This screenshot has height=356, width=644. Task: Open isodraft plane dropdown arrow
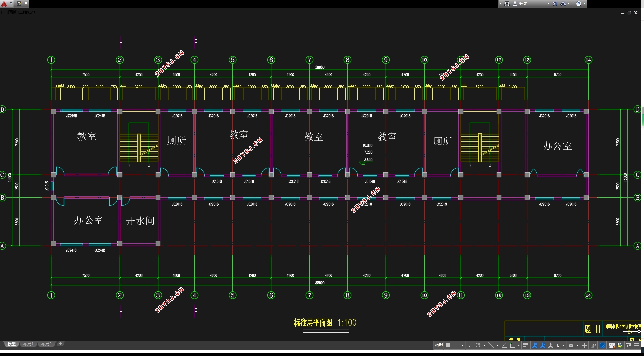tap(497, 345)
